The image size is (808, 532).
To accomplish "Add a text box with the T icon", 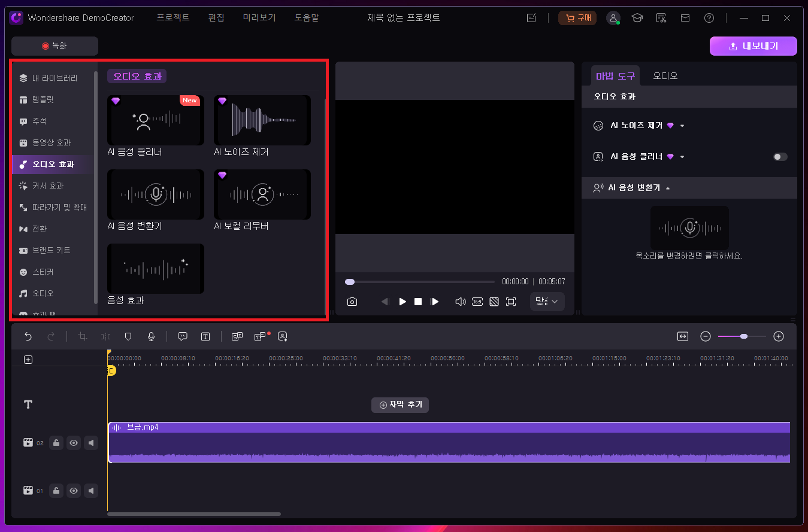I will 205,336.
